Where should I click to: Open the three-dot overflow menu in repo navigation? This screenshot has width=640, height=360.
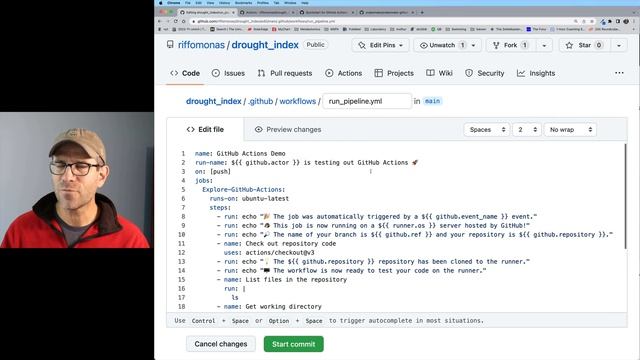point(619,73)
